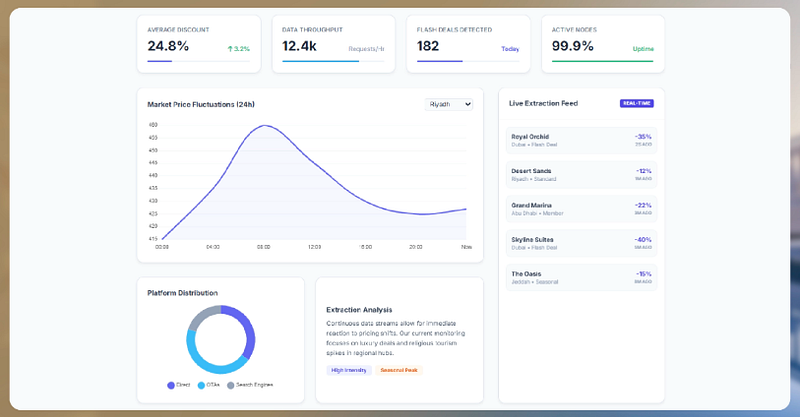
Task: Toggle the OTAs legend dot
Action: (201, 385)
